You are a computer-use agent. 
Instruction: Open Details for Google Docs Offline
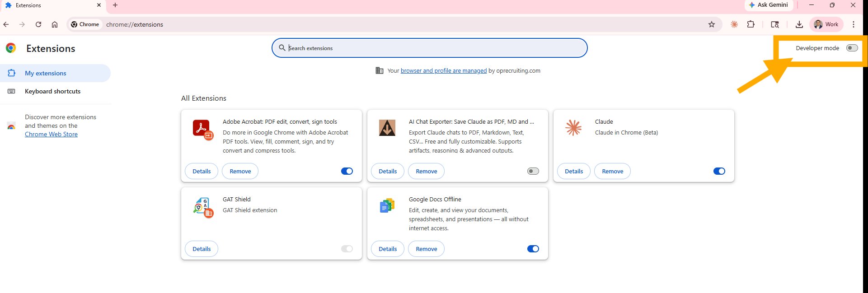[x=388, y=249]
